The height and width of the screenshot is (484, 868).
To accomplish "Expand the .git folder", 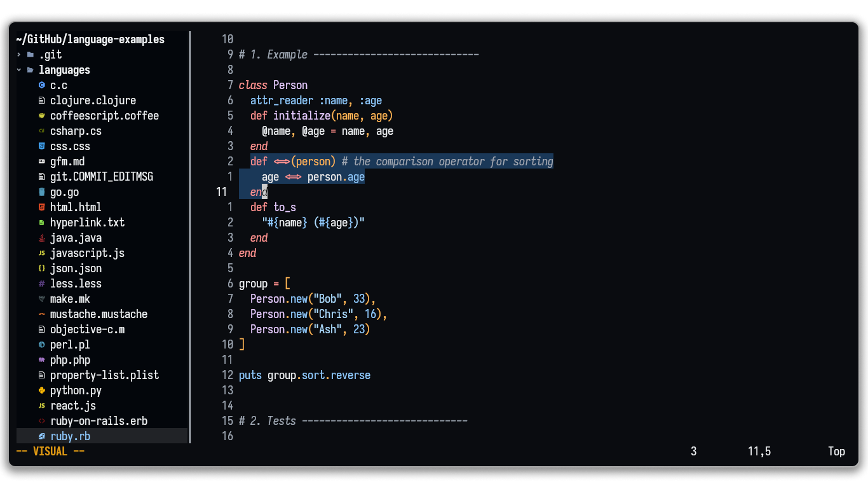I will pos(18,54).
